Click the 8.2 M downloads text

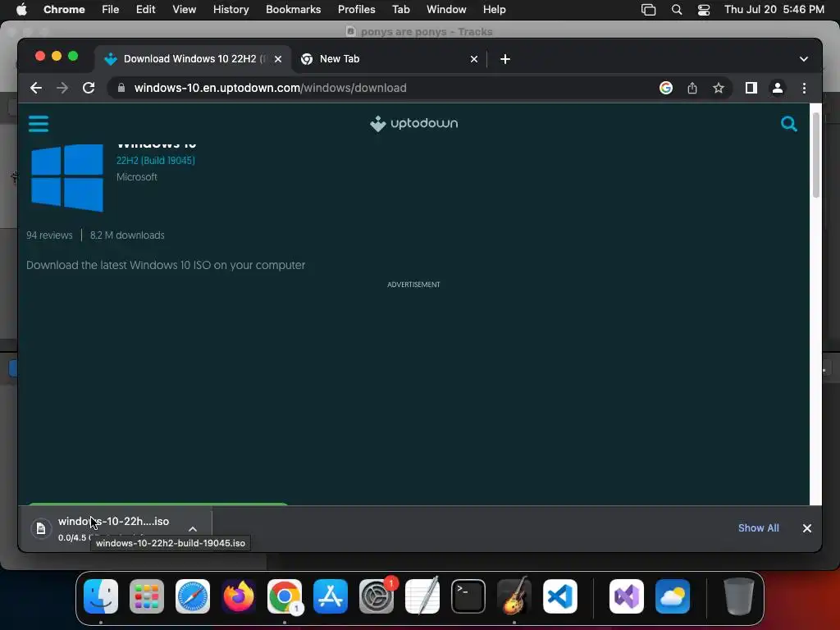pyautogui.click(x=127, y=235)
